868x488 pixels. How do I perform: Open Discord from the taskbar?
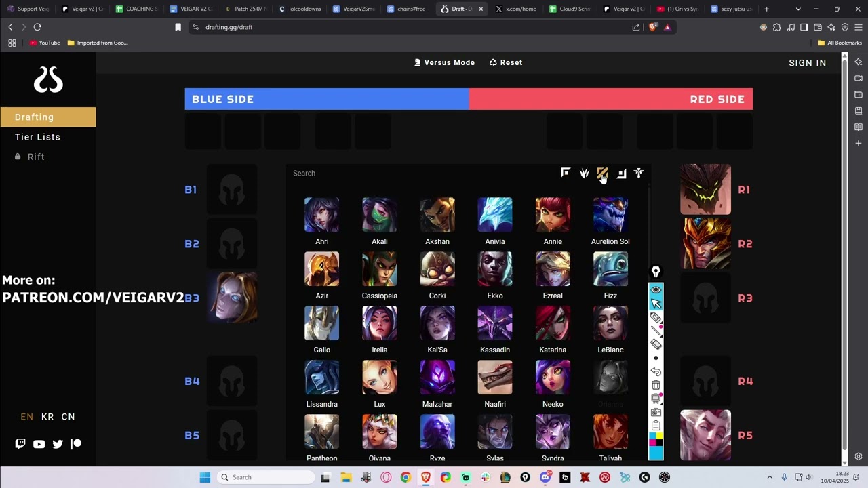point(545,477)
